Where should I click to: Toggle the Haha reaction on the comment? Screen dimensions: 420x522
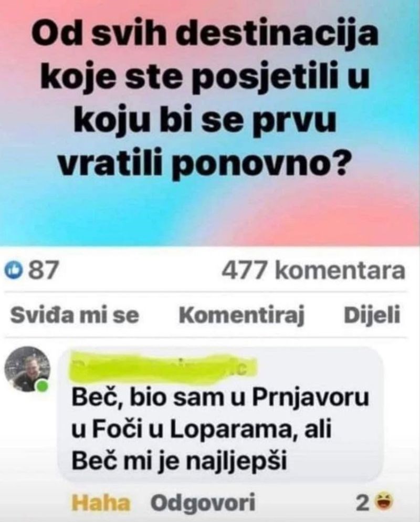click(100, 503)
